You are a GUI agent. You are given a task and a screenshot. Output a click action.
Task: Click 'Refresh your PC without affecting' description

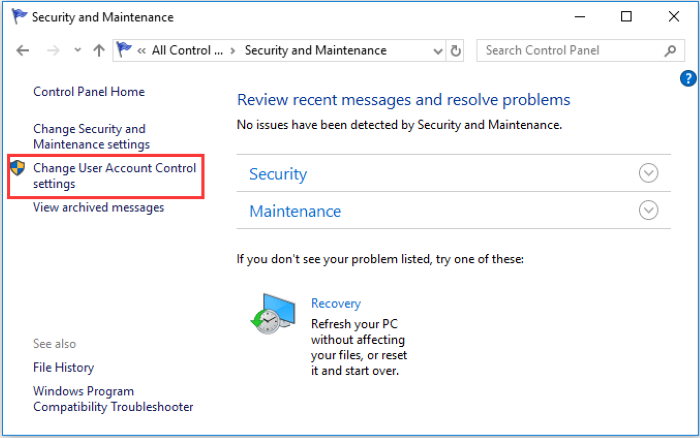(x=359, y=347)
